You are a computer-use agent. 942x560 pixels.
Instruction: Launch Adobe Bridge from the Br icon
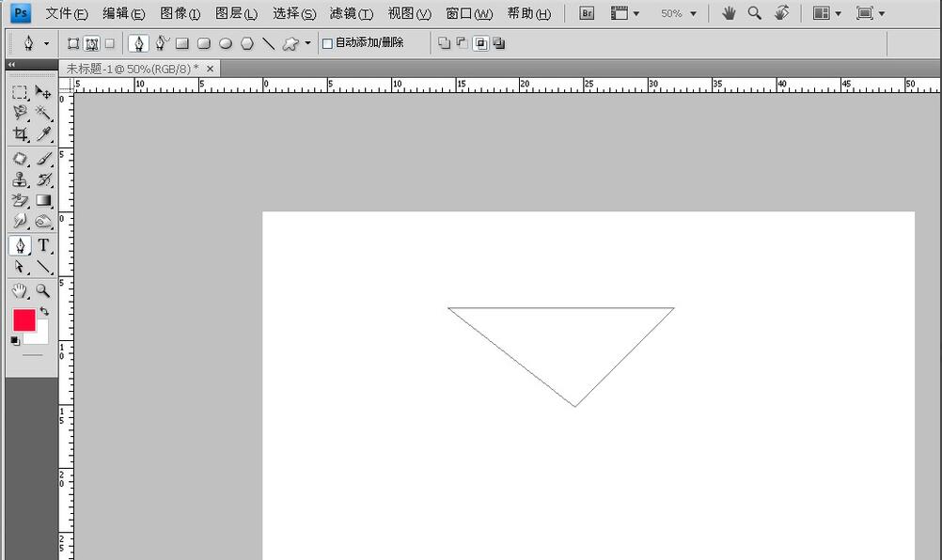tap(587, 13)
